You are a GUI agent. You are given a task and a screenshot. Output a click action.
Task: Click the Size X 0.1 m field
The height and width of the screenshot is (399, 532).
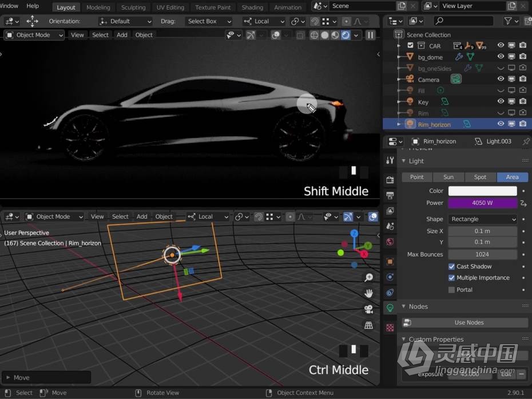click(482, 231)
